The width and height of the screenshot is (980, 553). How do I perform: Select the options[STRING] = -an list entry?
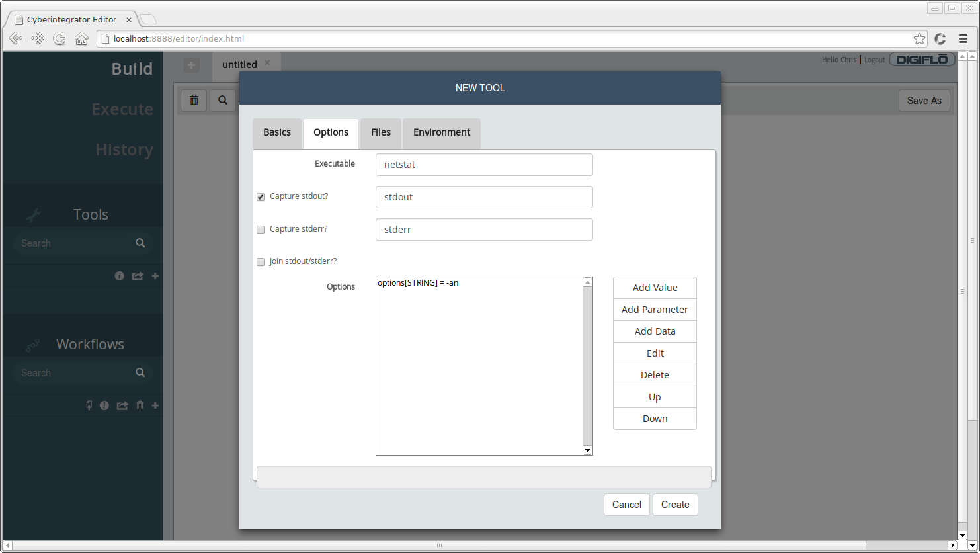click(x=418, y=283)
